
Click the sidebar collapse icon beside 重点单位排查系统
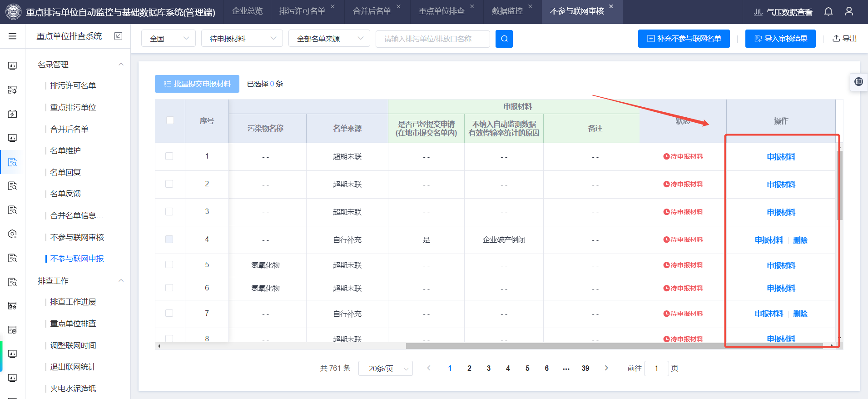point(119,36)
